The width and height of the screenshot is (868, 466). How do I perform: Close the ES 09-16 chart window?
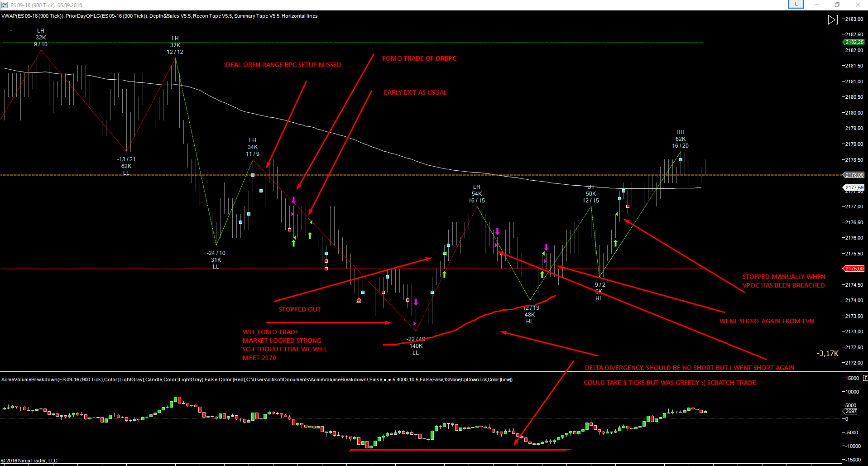(858, 5)
